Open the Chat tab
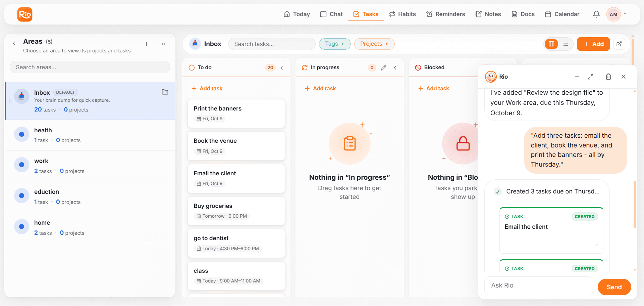Viewport: 644px width, 306px height. (331, 14)
